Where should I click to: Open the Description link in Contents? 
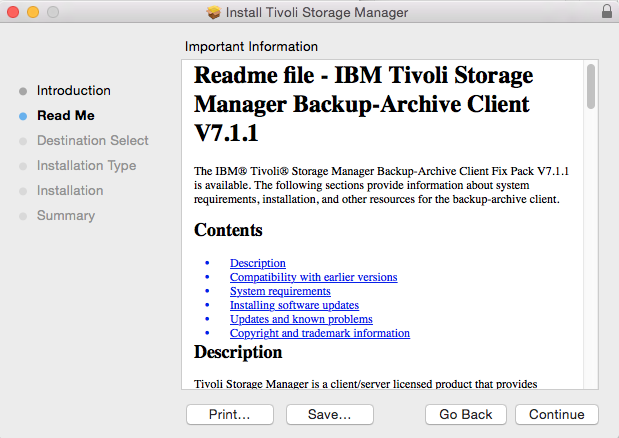(258, 263)
